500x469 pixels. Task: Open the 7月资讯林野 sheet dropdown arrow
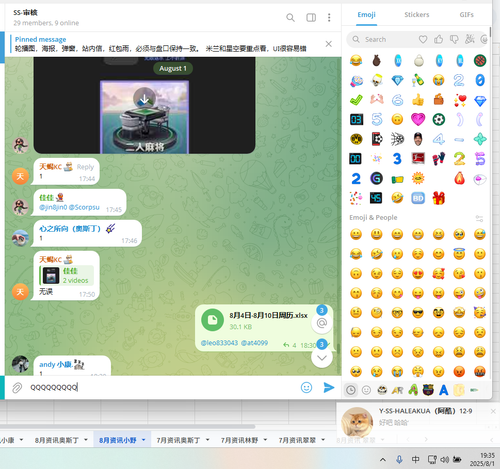pyautogui.click(x=265, y=440)
